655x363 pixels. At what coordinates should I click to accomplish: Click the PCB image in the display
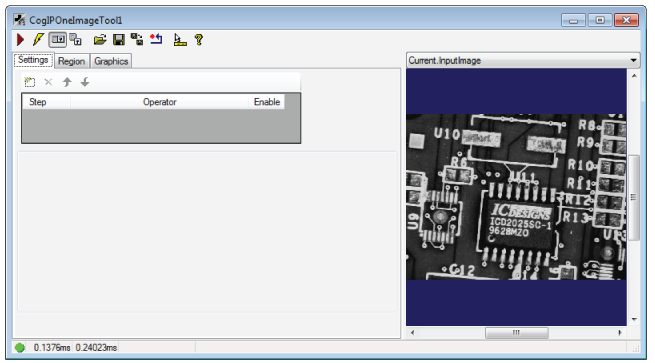tap(516, 197)
